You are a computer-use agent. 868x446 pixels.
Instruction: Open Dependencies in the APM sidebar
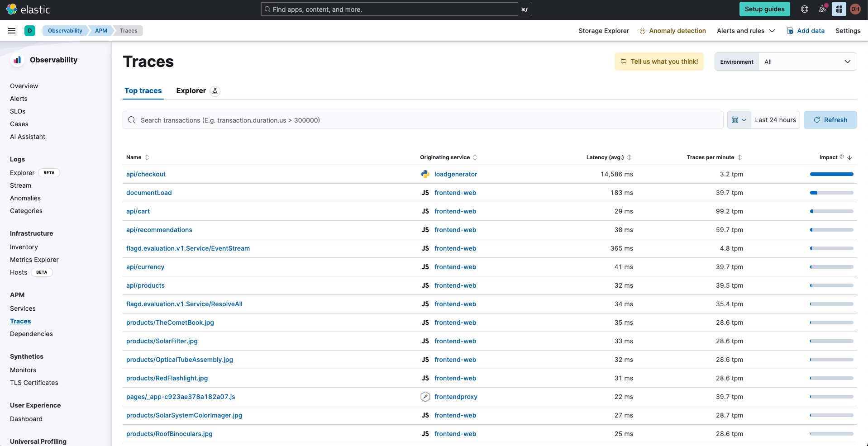31,334
